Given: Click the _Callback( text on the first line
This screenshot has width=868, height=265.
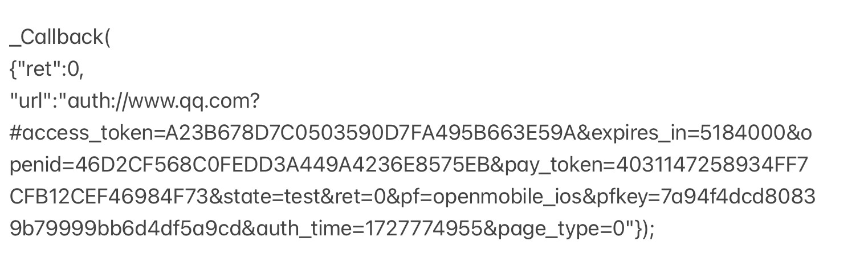Looking at the screenshot, I should tap(59, 39).
